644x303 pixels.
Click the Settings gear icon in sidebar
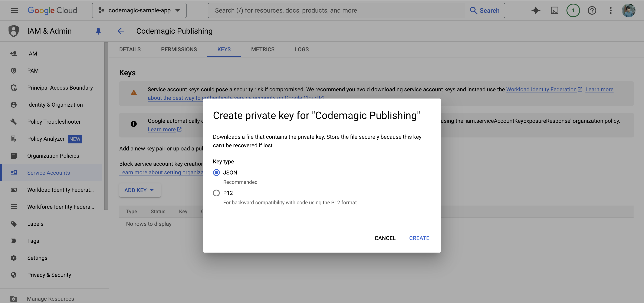click(13, 258)
